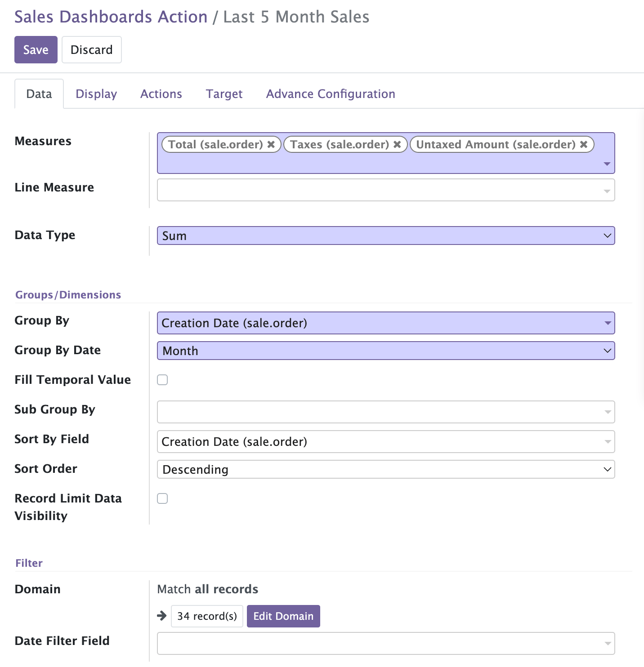Navigate back to Sales Dashboards Action breadcrumb
Screen dimensions: 644x667
point(111,17)
